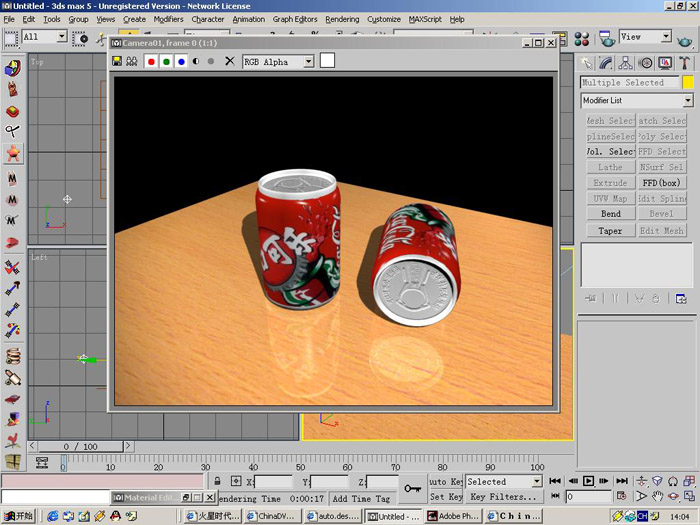Click the white color swatch in render window
Screen dimensions: 700x525
[327, 61]
